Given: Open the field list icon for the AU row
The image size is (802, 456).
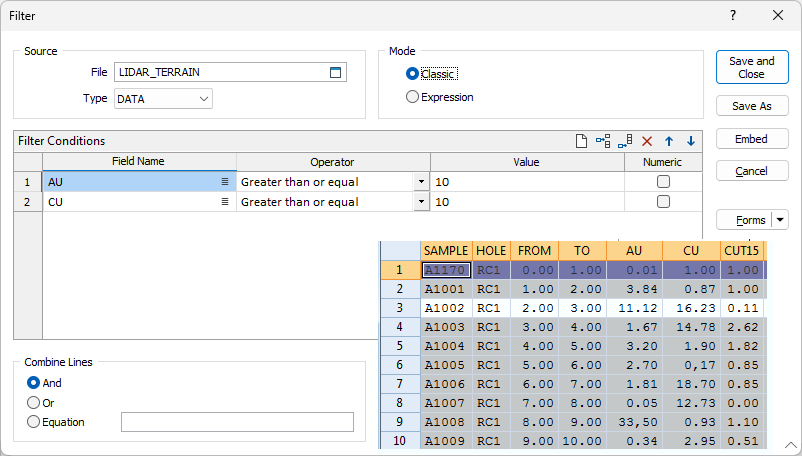Looking at the screenshot, I should (x=226, y=182).
